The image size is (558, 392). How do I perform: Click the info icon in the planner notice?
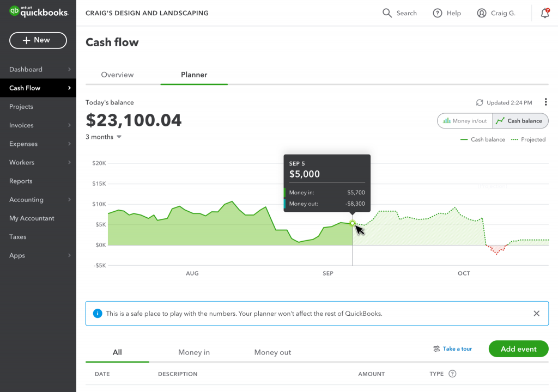98,314
